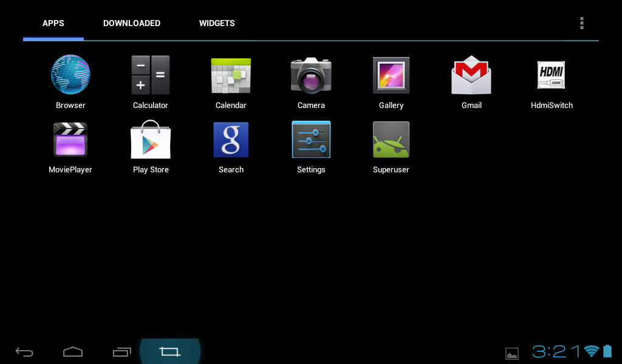Start the Camera app
622x364 pixels.
point(311,75)
